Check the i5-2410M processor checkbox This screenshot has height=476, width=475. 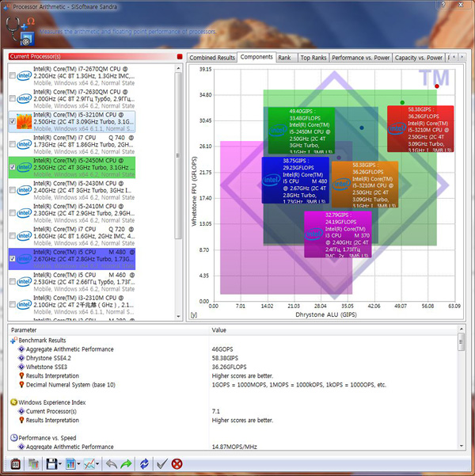click(x=13, y=213)
